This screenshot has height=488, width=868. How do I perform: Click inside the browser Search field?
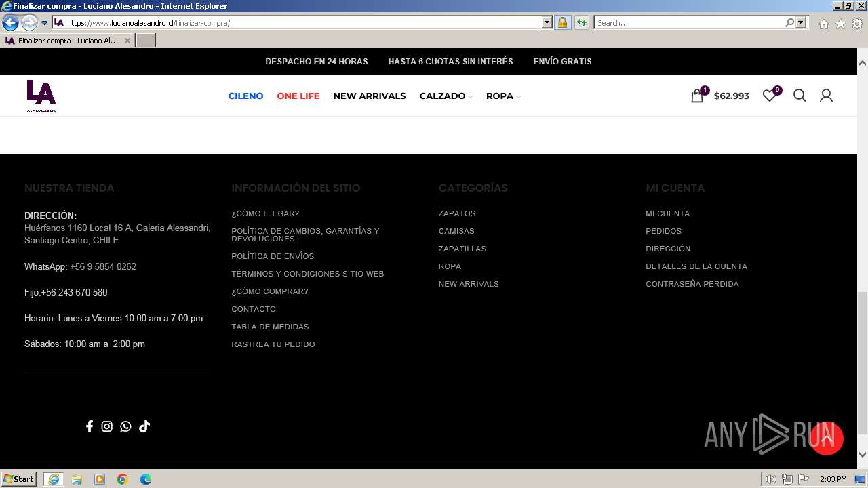click(x=688, y=22)
